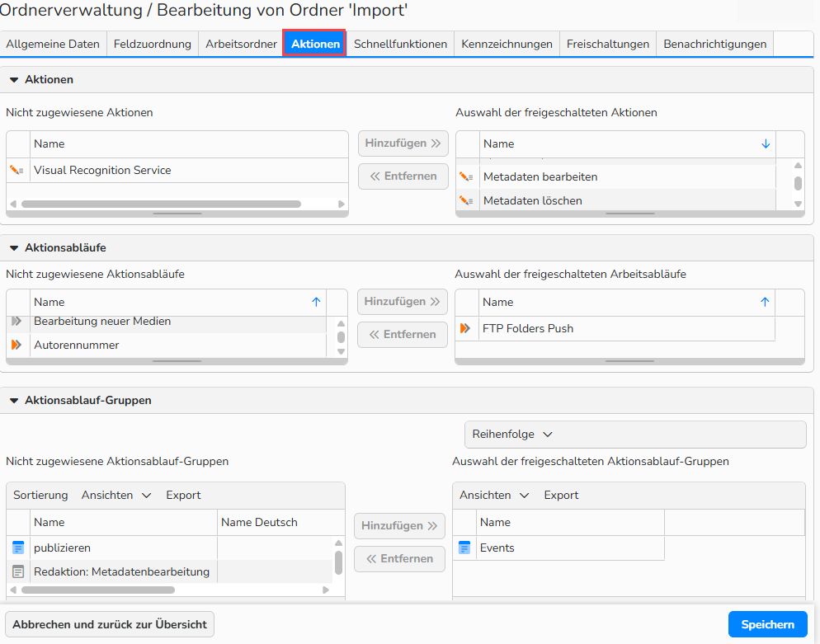
Task: Click Abbrechen und zurück zur Übersicht
Action: point(110,625)
